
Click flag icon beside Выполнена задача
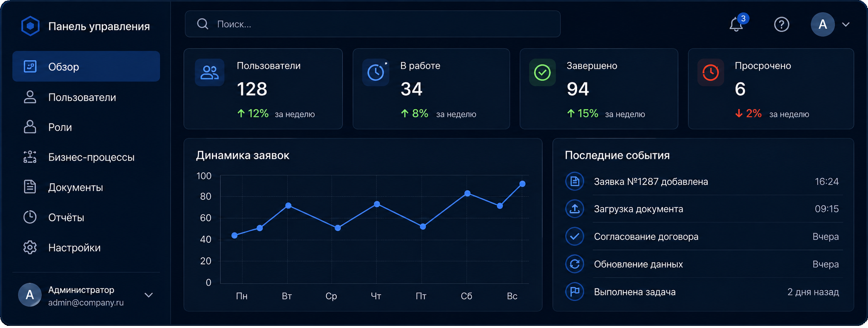575,292
